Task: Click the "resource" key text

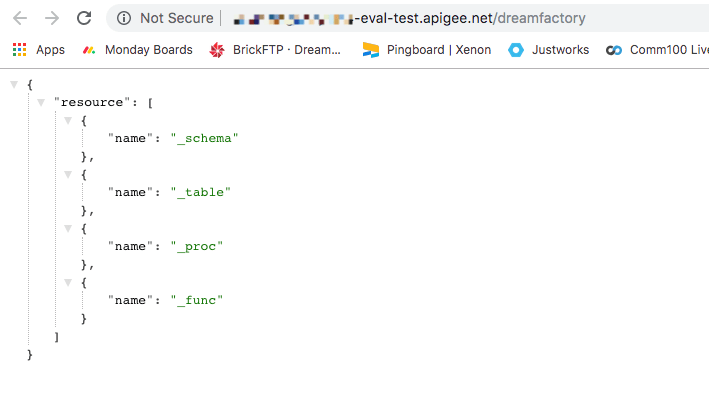Action: [x=92, y=102]
